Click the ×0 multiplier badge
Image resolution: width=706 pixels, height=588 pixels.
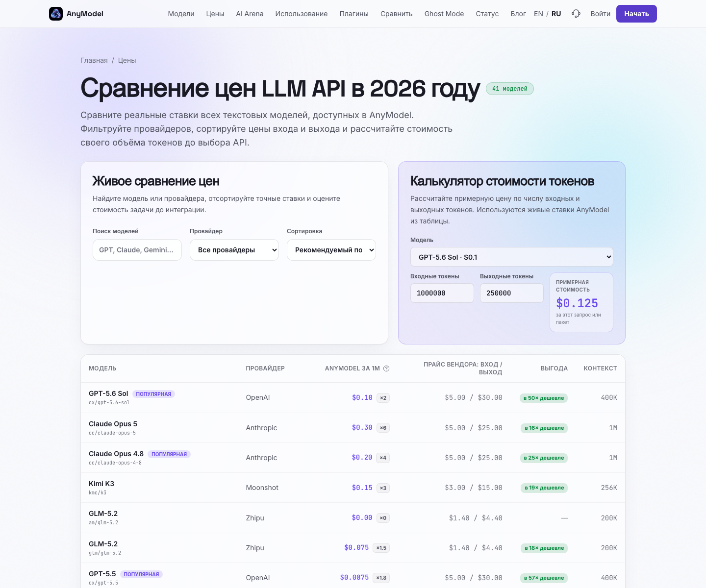point(383,518)
